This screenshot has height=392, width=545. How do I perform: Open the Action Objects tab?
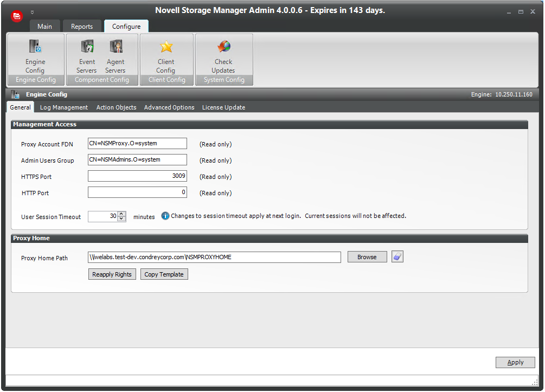pyautogui.click(x=117, y=107)
